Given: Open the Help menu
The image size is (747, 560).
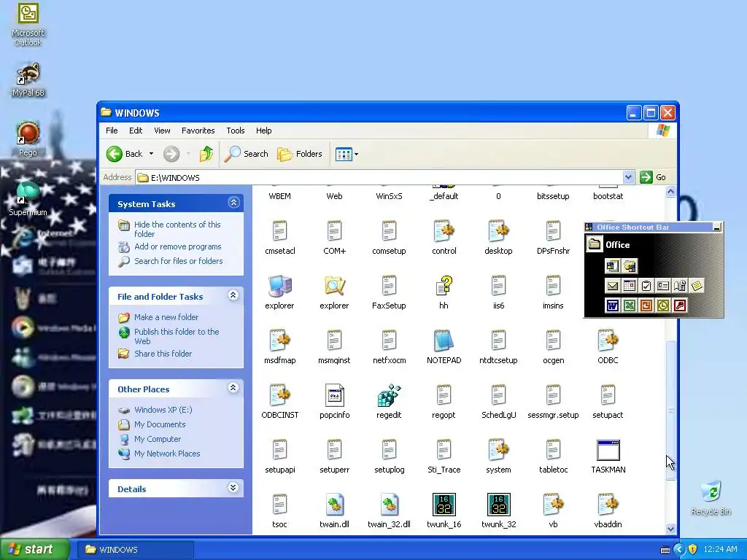Looking at the screenshot, I should tap(263, 131).
